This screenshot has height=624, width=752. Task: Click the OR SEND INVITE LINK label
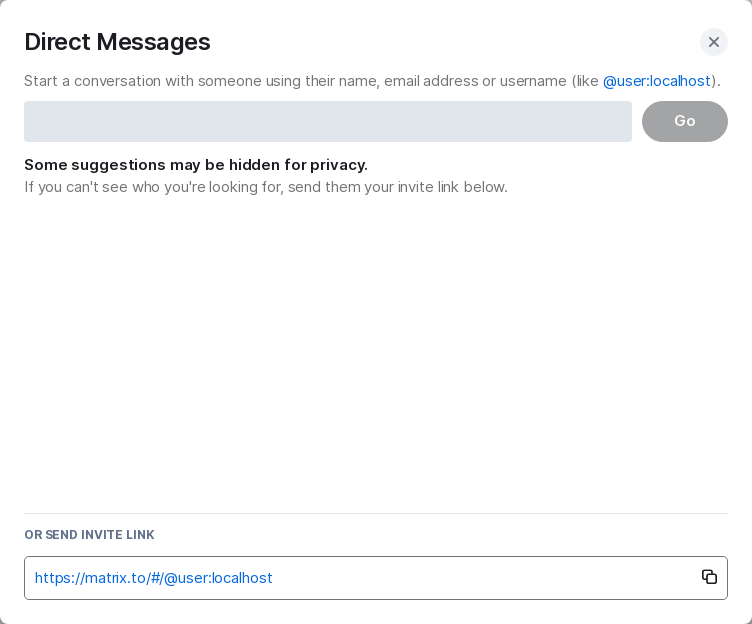[90, 535]
